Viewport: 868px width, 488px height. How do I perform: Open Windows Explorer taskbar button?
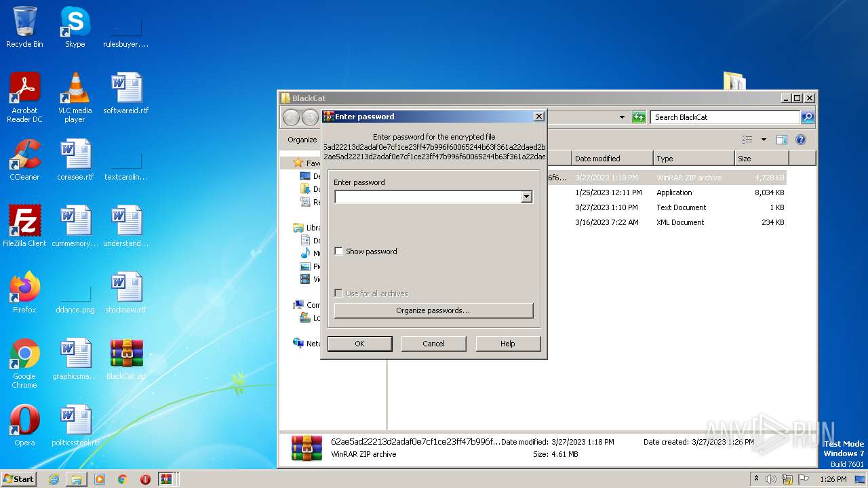pyautogui.click(x=77, y=479)
